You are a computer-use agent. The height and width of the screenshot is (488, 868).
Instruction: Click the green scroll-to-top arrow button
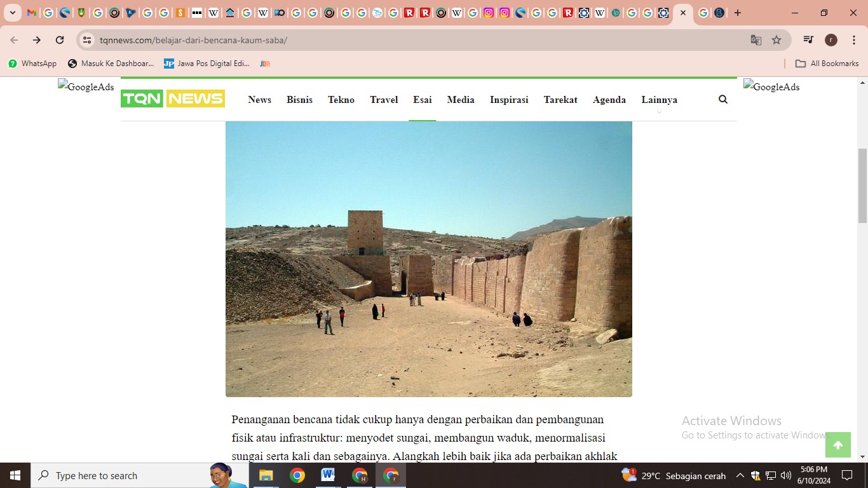click(x=837, y=445)
